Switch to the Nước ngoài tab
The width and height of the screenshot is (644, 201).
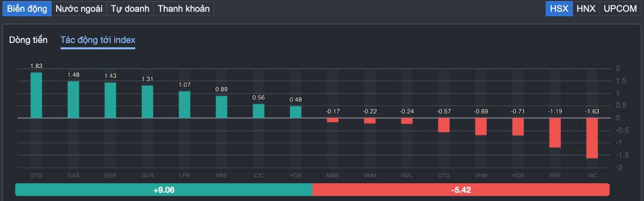79,9
